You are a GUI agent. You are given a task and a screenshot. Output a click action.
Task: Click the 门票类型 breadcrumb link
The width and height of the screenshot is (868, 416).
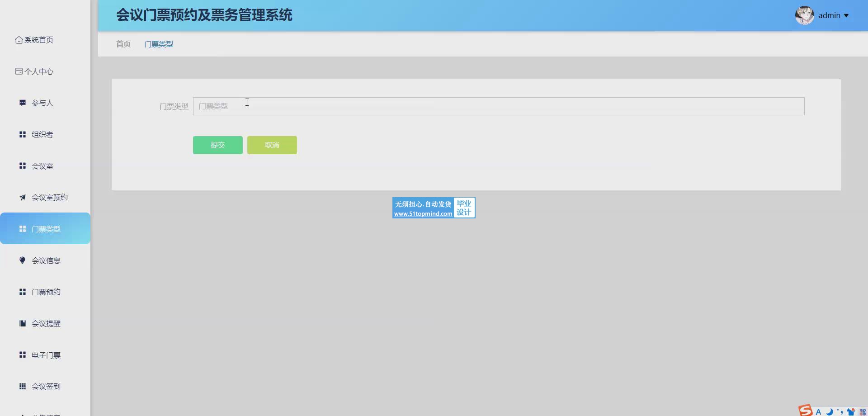point(158,44)
